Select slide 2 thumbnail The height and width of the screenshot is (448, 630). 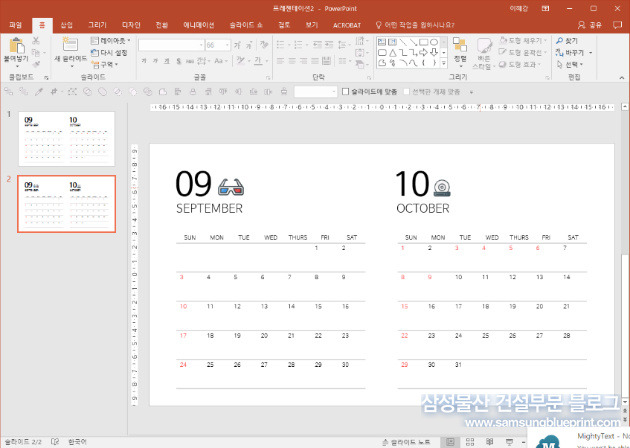click(66, 204)
